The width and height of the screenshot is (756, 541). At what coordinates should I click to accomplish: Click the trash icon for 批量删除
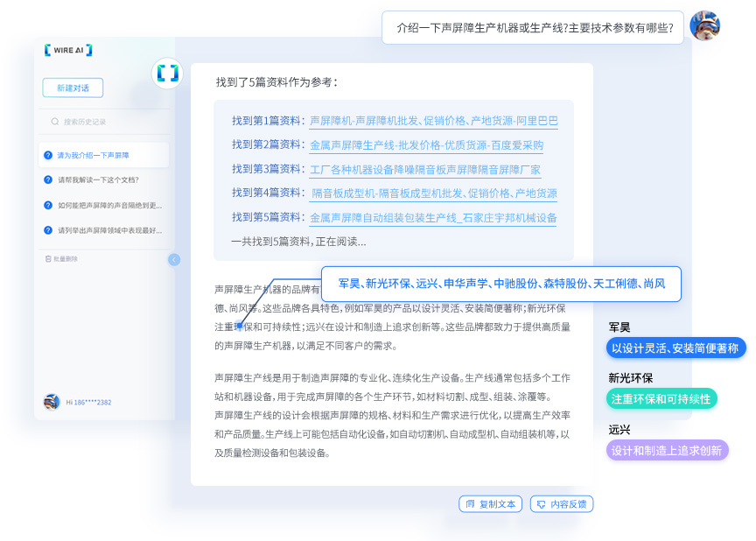(48, 259)
